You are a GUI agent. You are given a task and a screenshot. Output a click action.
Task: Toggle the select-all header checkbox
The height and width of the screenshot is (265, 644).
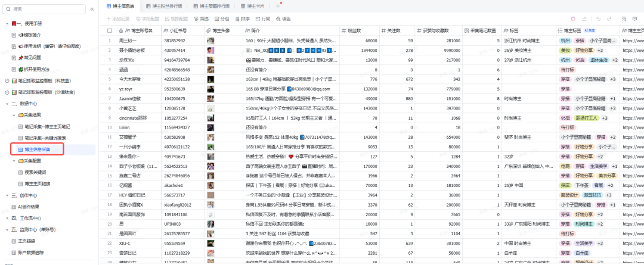click(x=110, y=30)
